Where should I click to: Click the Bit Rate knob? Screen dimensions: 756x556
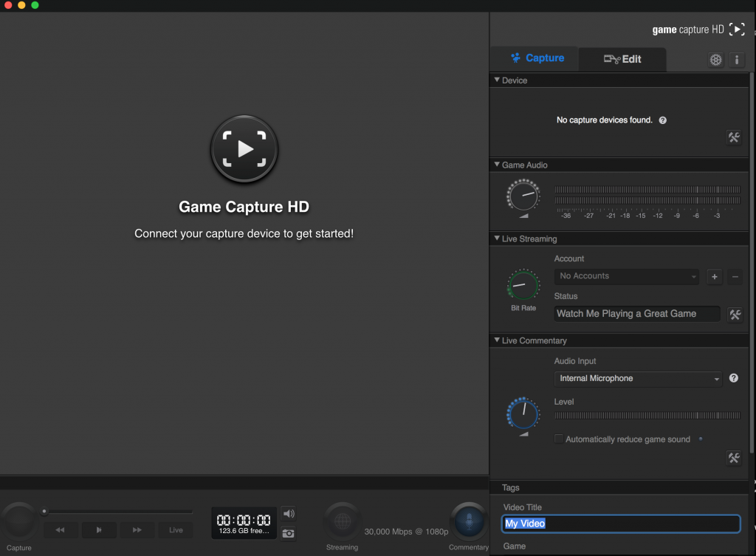coord(523,285)
